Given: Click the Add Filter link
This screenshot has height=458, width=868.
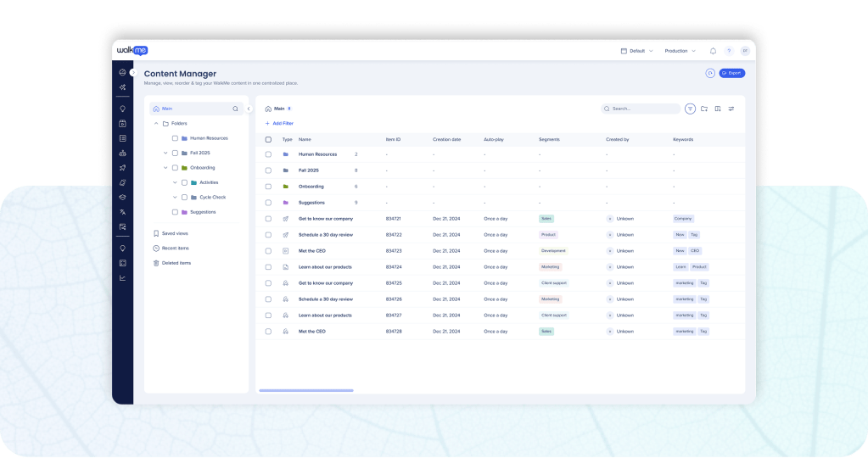Looking at the screenshot, I should coord(279,123).
